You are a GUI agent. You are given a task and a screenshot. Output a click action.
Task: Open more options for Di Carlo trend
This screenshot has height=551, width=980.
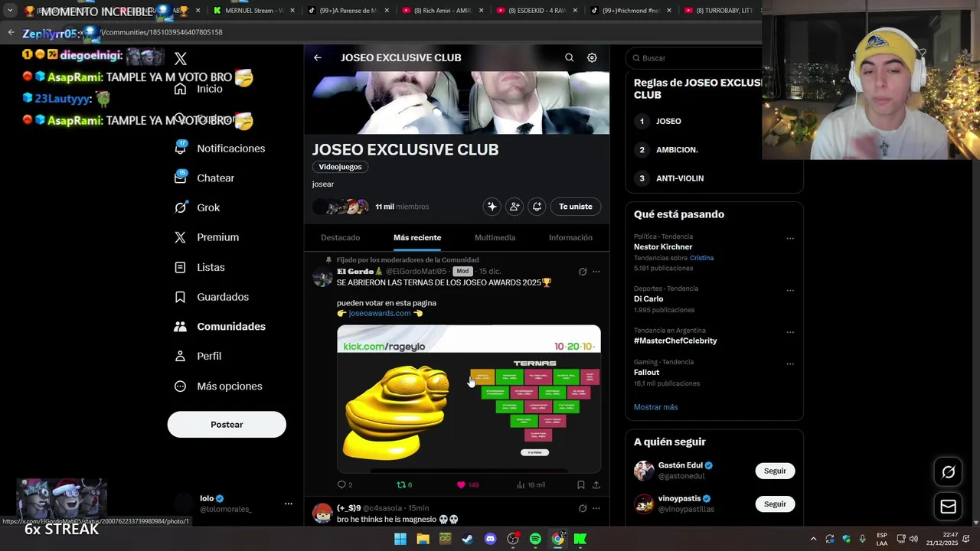790,290
